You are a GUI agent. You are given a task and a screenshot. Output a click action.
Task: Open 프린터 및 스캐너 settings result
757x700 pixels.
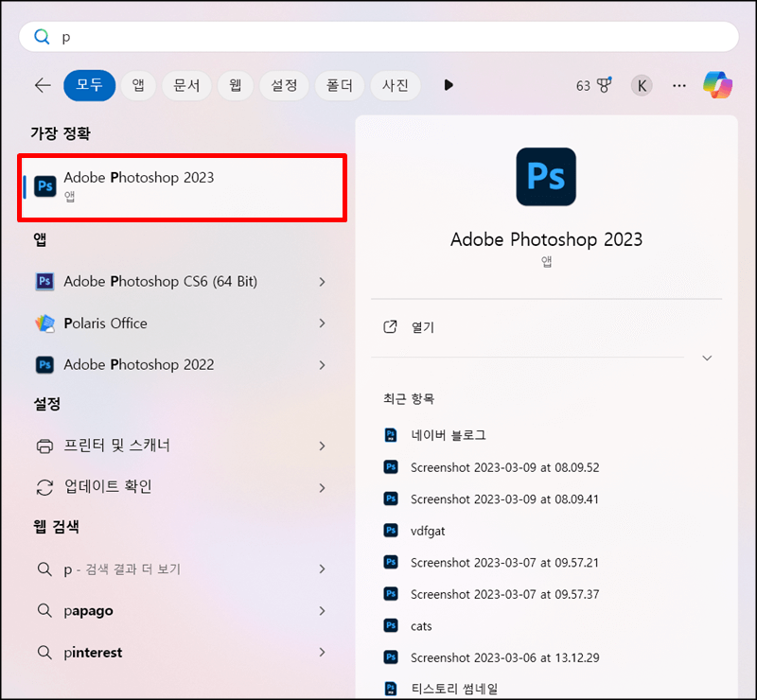coord(182,446)
